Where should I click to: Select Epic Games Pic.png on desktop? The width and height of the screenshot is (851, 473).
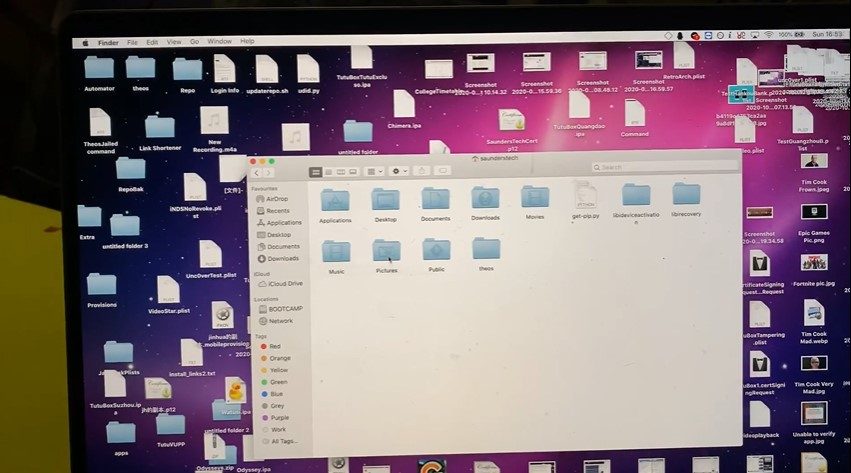(814, 223)
